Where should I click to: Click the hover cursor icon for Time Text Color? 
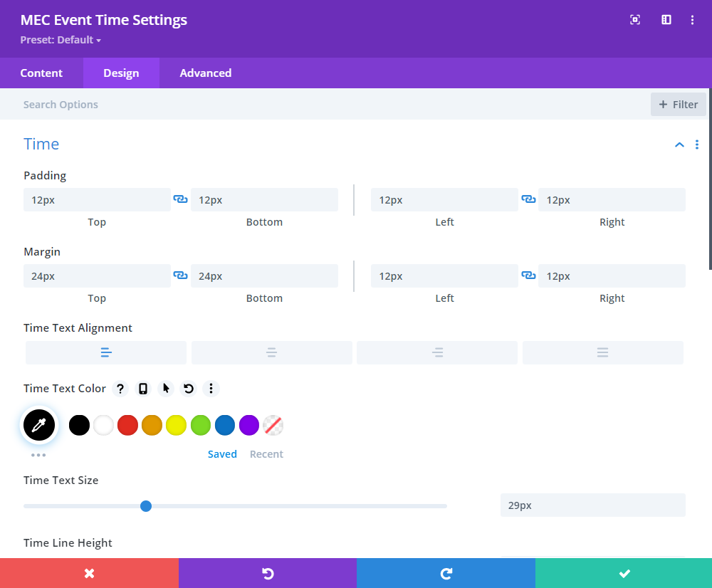click(166, 389)
